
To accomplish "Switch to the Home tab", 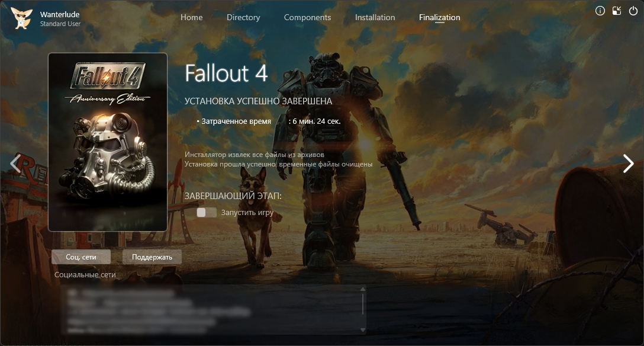I will pyautogui.click(x=191, y=17).
